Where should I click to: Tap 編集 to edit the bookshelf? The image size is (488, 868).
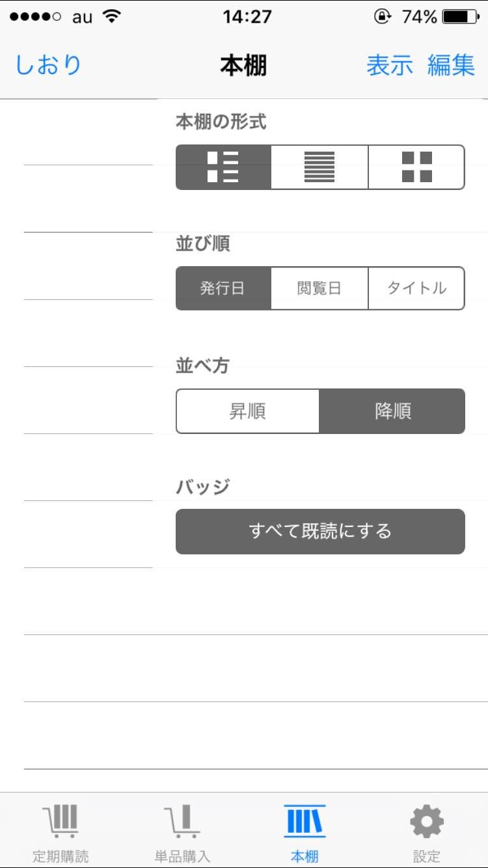pos(451,66)
